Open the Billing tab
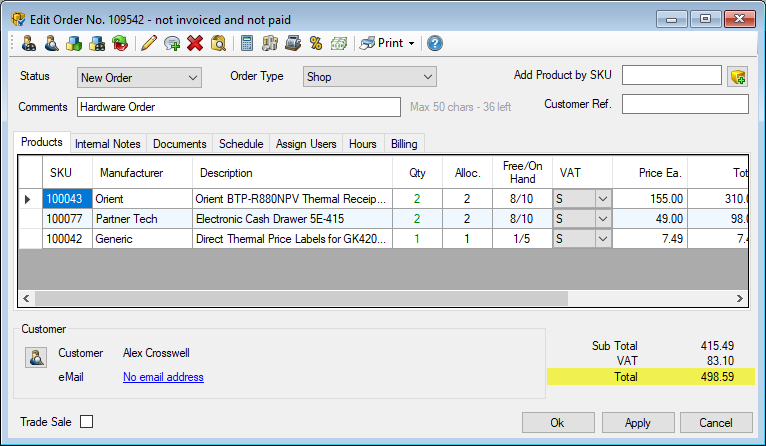The image size is (766, 446). coord(404,144)
